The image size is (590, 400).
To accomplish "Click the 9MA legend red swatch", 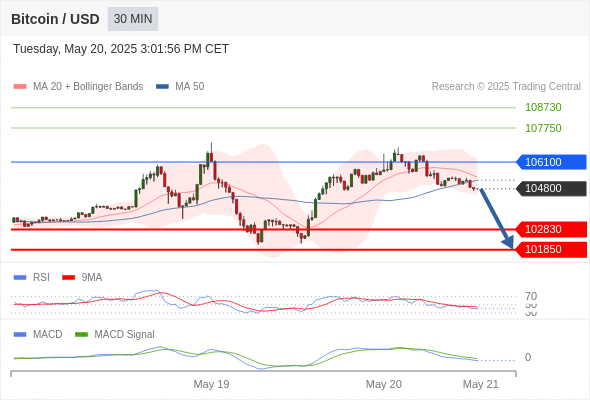I will pyautogui.click(x=68, y=278).
